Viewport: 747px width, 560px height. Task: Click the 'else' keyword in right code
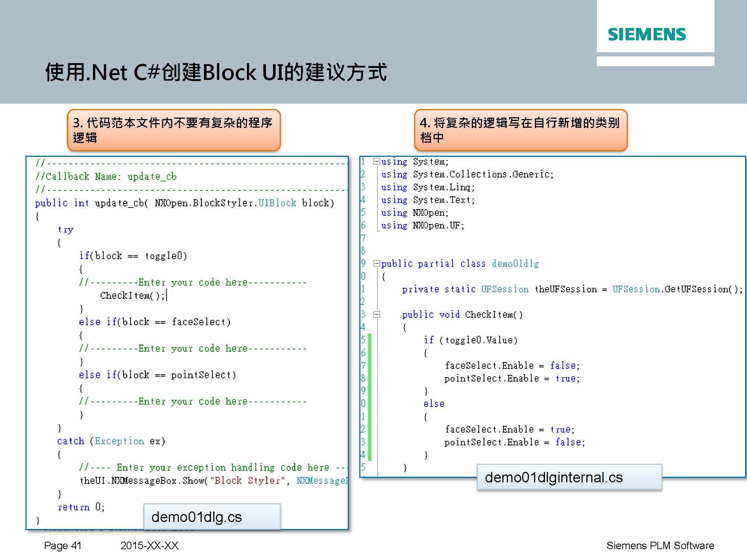(x=434, y=404)
